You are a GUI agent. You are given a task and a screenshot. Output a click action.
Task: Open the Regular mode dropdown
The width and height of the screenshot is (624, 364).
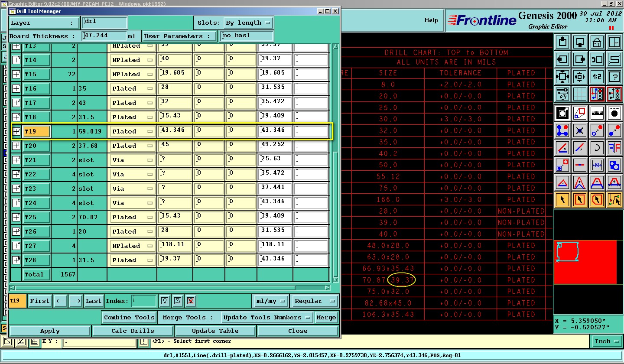point(314,301)
